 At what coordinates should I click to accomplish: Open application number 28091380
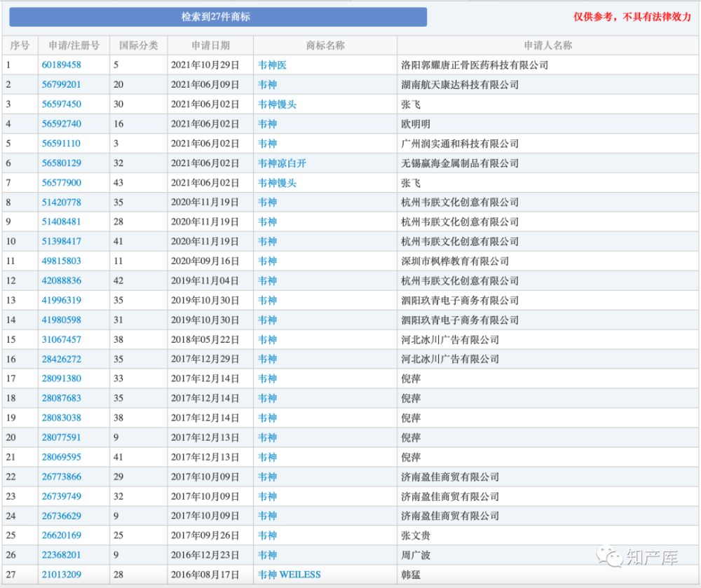[x=61, y=379]
